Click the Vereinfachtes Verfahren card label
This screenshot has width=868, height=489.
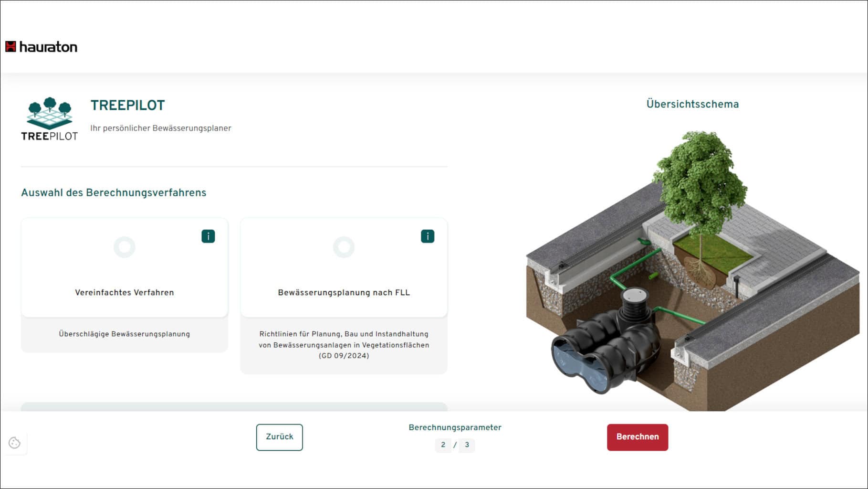(125, 292)
